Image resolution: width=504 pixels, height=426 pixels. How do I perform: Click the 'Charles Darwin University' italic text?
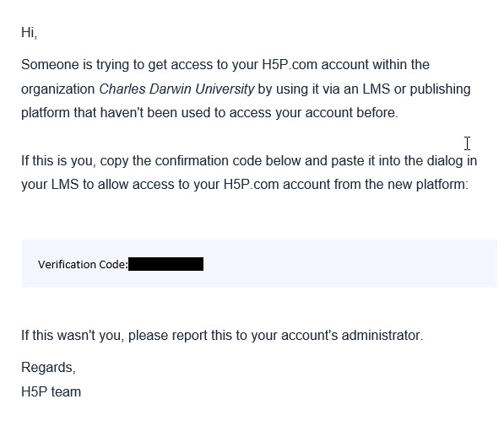pyautogui.click(x=176, y=89)
